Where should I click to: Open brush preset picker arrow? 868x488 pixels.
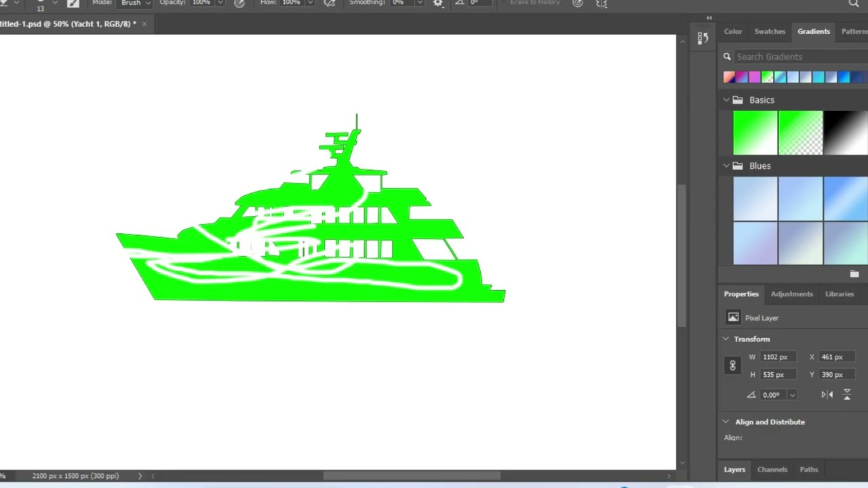point(55,3)
